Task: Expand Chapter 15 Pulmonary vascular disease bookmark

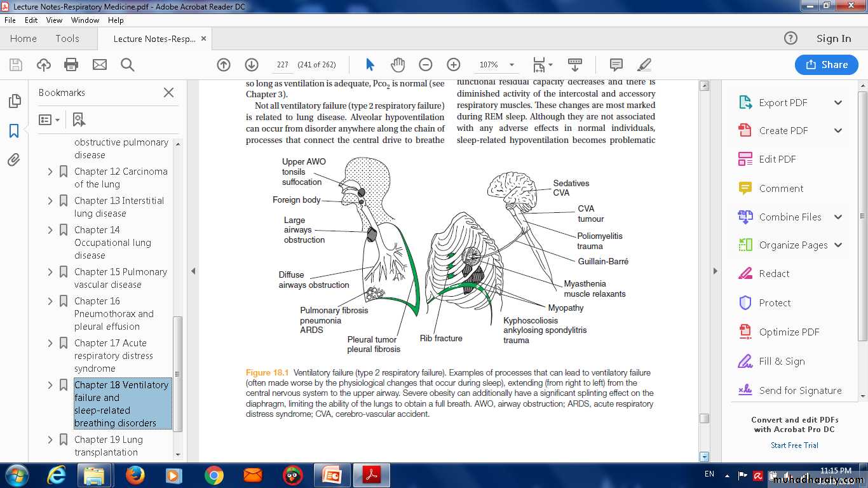Action: pyautogui.click(x=50, y=272)
